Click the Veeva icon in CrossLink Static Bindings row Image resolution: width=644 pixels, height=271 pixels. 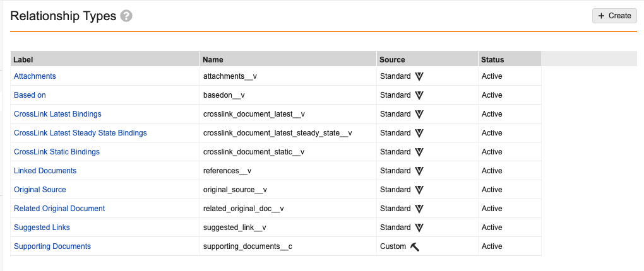coord(419,152)
